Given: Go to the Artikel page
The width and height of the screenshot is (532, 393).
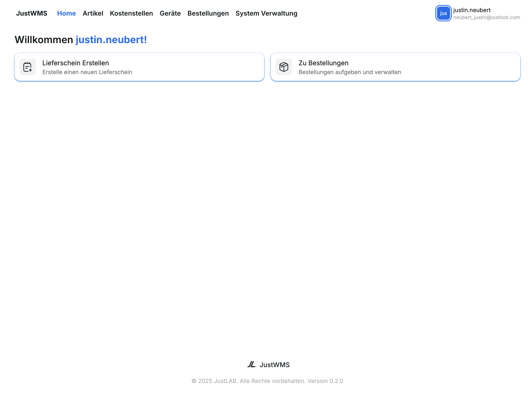Looking at the screenshot, I should tap(93, 13).
